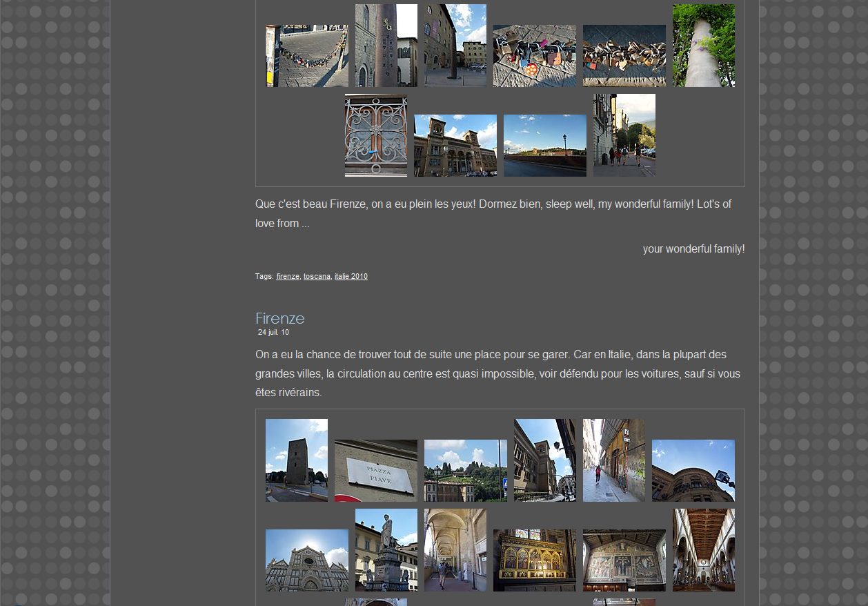Select the ivy-covered column thumbnail

pos(703,46)
